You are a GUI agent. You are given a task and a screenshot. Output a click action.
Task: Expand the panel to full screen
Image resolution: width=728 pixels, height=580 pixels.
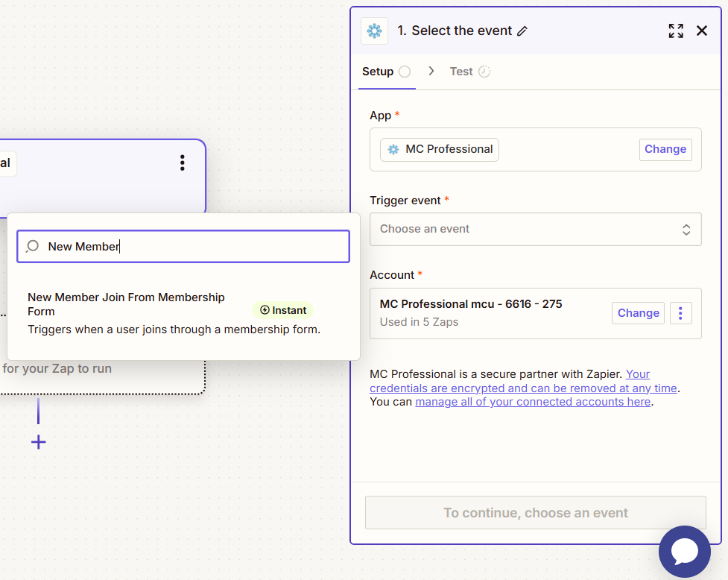click(676, 31)
